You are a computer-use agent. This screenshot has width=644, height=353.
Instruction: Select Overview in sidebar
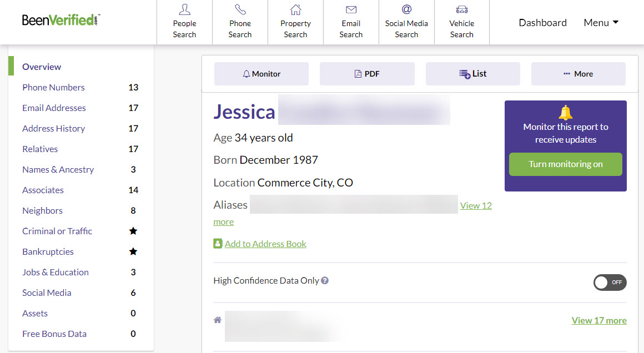click(x=42, y=67)
